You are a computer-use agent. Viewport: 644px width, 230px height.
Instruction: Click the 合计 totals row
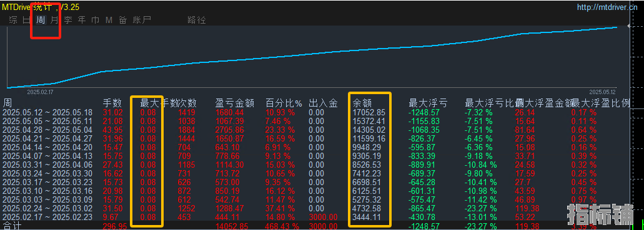click(x=316, y=226)
